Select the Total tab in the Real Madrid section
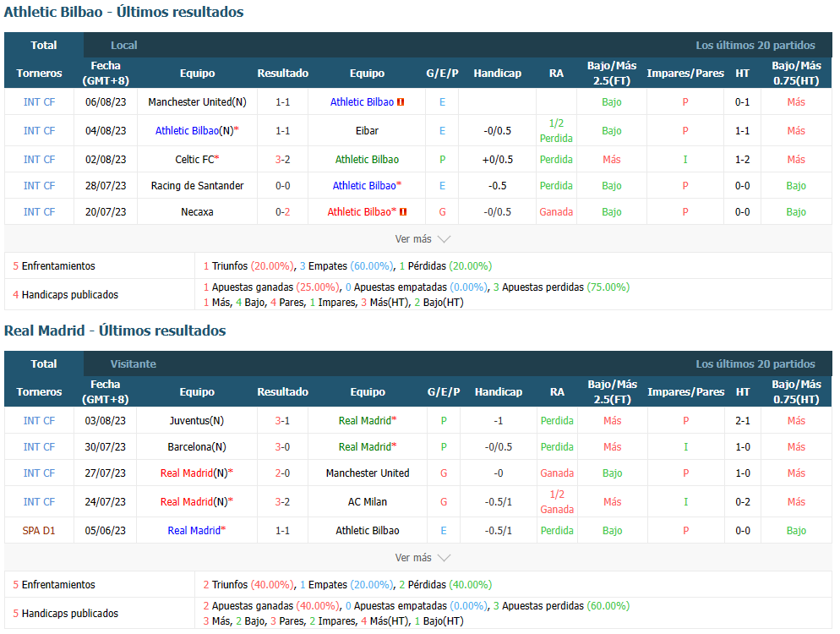This screenshot has width=840, height=634. click(x=44, y=363)
